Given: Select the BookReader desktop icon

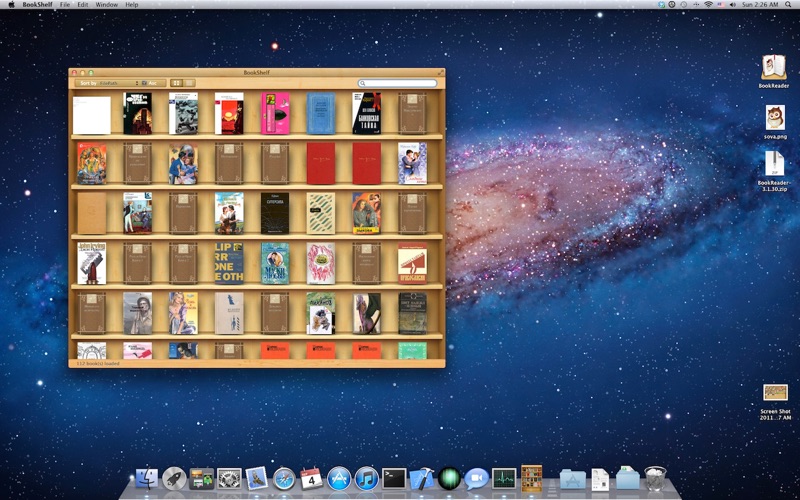Looking at the screenshot, I should click(774, 68).
